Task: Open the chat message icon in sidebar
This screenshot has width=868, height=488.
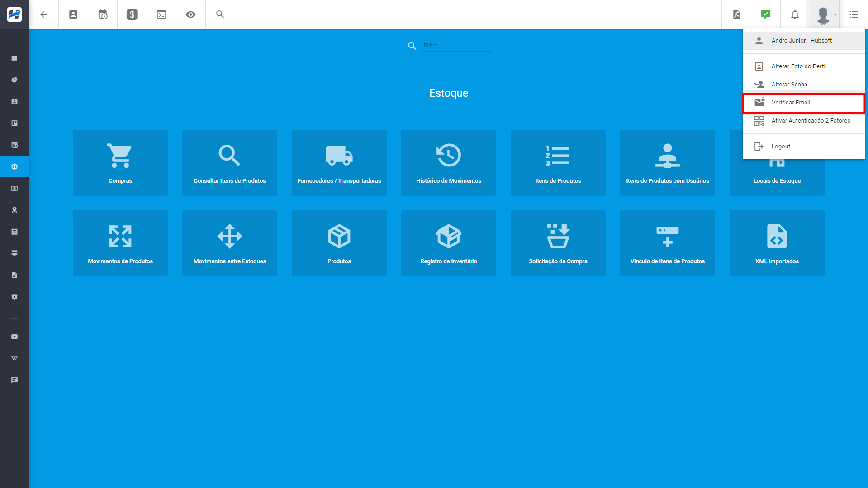Action: (14, 380)
